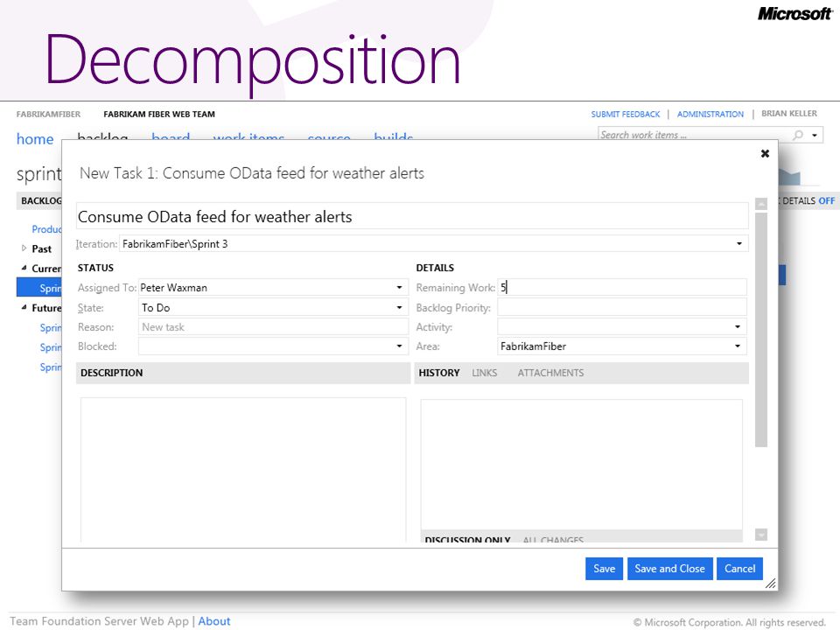Open the search options dropdown arrow
Image resolution: width=840 pixels, height=630 pixels.
pos(815,135)
